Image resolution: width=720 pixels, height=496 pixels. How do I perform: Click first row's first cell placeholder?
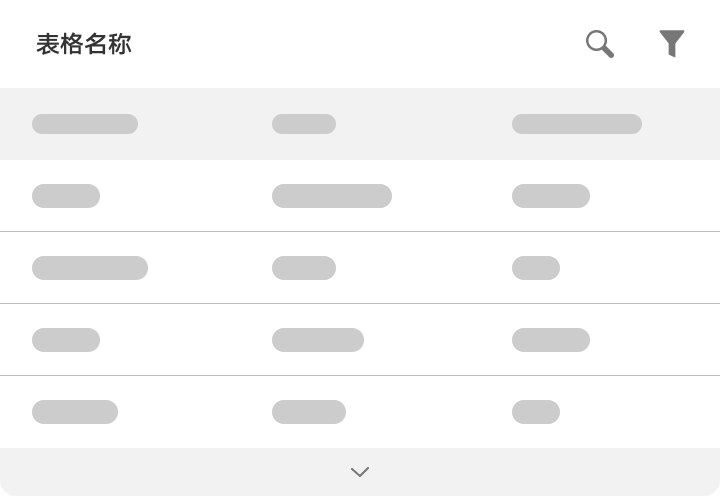(x=66, y=196)
